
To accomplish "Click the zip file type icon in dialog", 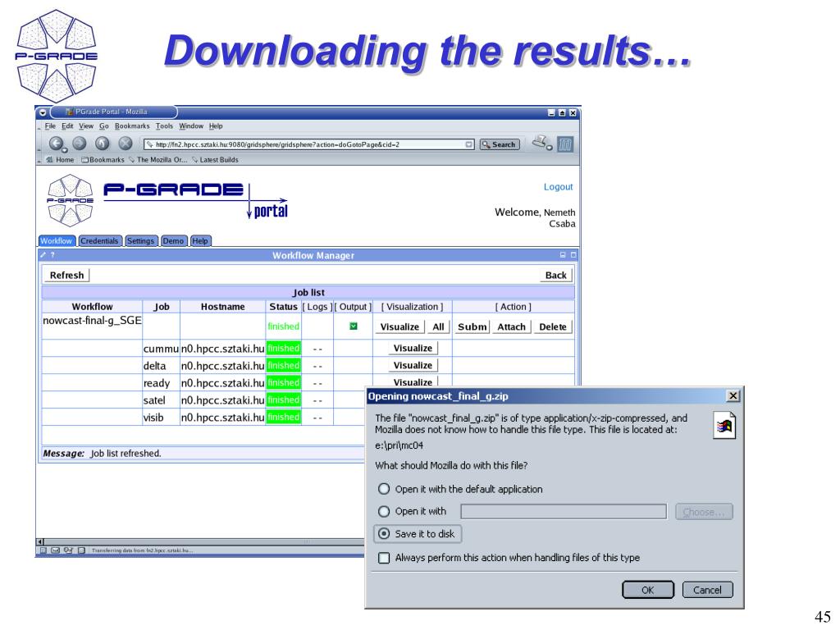I will [x=724, y=426].
